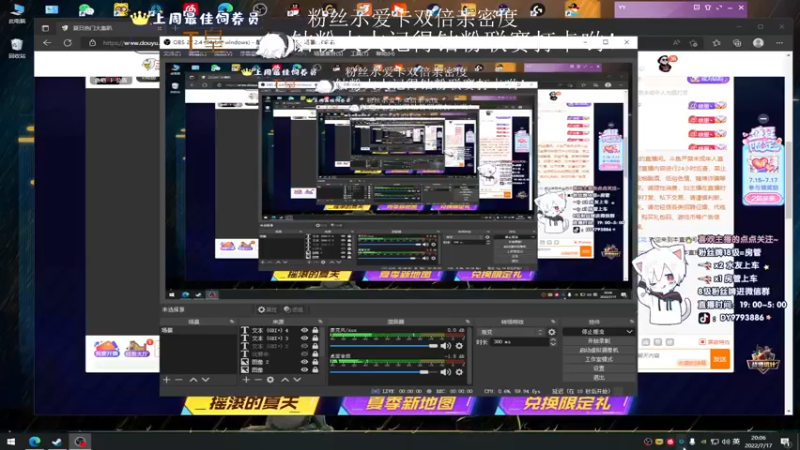
Task: Open the scene transition type dropdown
Action: coord(511,332)
